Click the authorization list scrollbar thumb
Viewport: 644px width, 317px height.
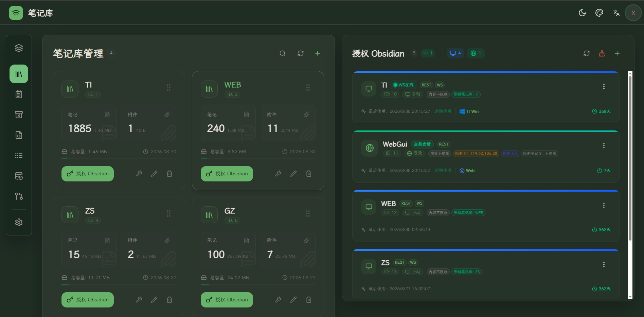coord(630,158)
